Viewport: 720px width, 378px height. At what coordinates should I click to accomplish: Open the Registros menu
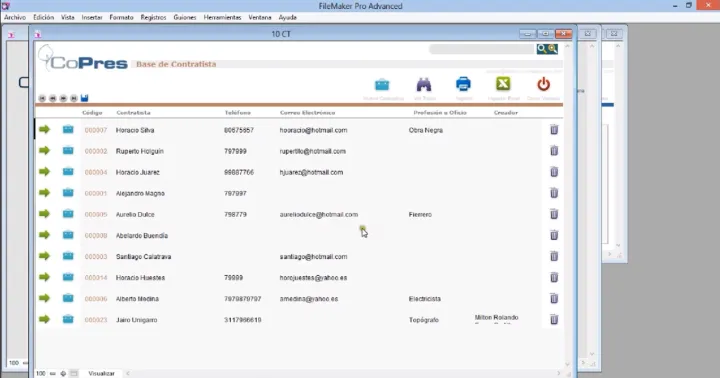pos(153,17)
